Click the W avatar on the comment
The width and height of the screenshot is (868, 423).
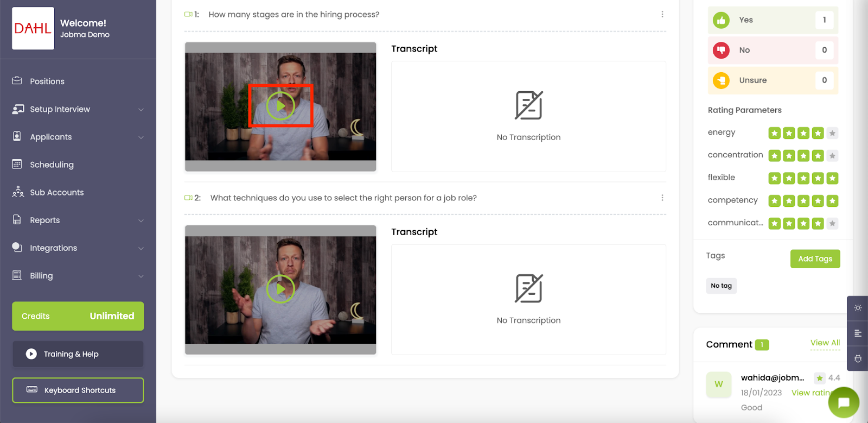click(719, 384)
